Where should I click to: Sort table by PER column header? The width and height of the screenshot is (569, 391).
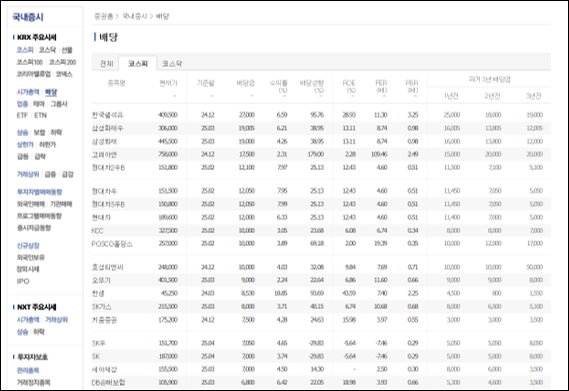click(x=381, y=86)
